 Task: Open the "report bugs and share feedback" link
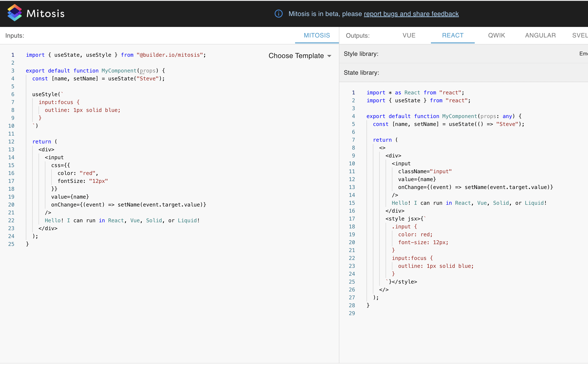411,14
